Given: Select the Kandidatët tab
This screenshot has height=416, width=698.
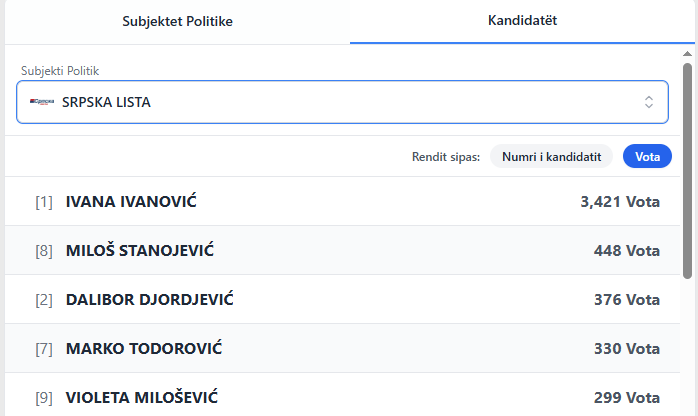Looking at the screenshot, I should (522, 21).
